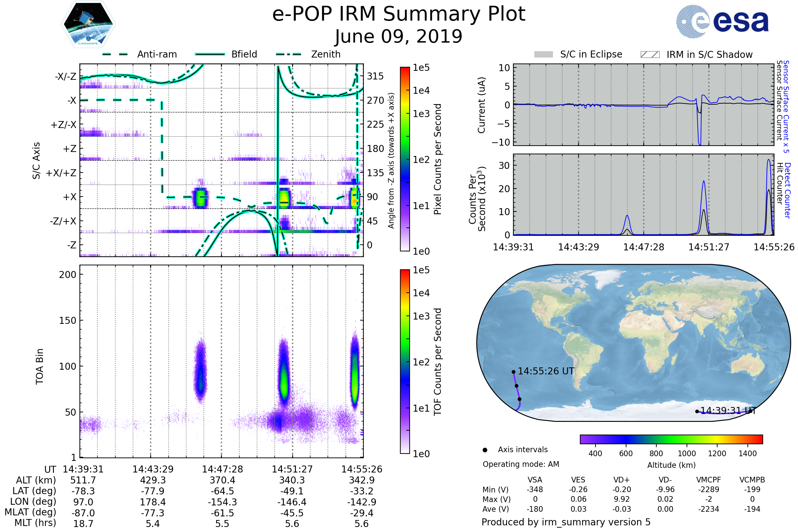The height and width of the screenshot is (532, 798).
Task: Click the 14:55:26 UT map track label
Action: 546,371
